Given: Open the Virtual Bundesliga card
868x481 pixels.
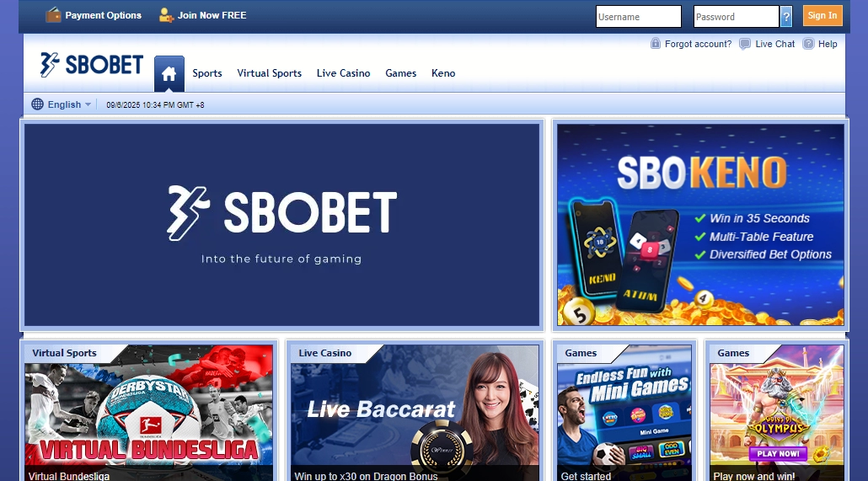Looking at the screenshot, I should tap(148, 413).
